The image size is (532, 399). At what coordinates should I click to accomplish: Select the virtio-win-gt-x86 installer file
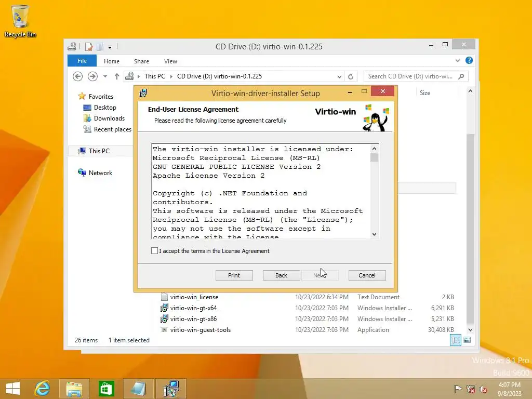click(193, 319)
